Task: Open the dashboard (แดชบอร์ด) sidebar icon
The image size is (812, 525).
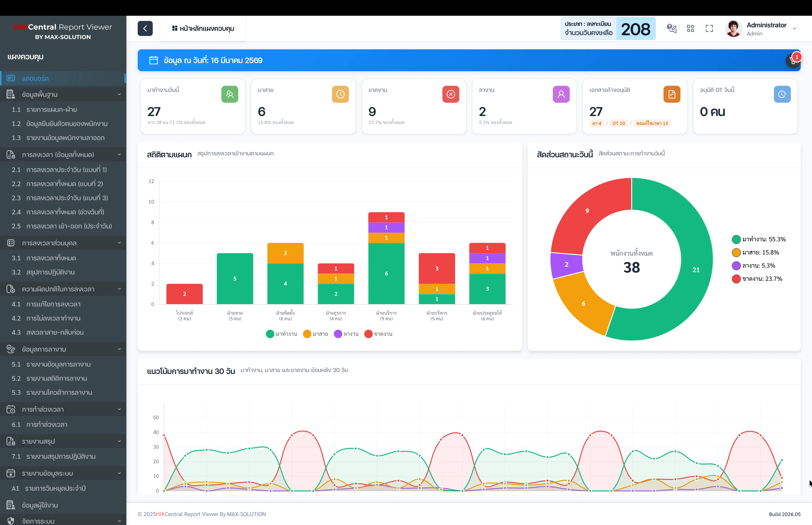Action: click(11, 78)
